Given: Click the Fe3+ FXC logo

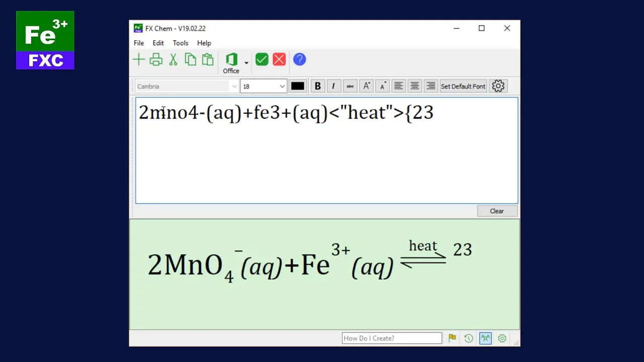Looking at the screenshot, I should pos(45,40).
